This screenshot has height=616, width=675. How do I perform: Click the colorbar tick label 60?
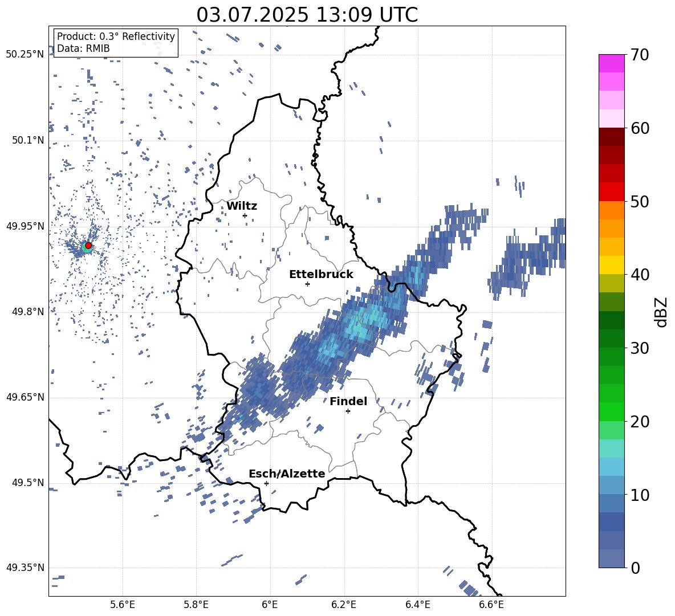(639, 128)
